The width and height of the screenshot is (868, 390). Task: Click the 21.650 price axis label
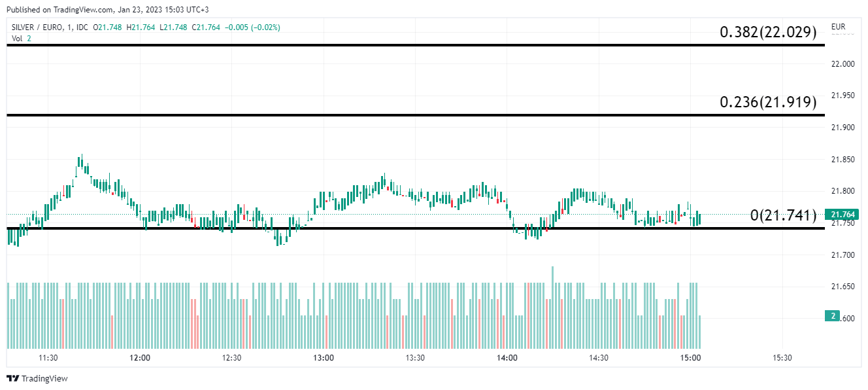(843, 287)
